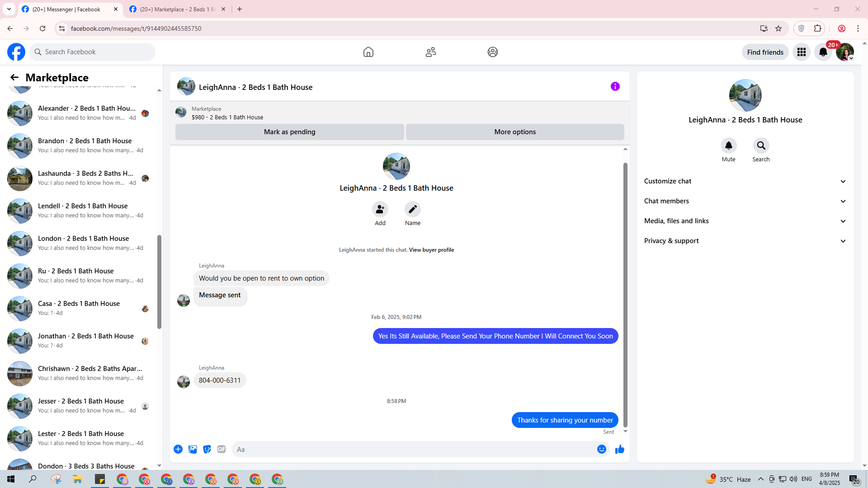Click Mark as pending button
This screenshot has width=868, height=488.
coord(289,132)
